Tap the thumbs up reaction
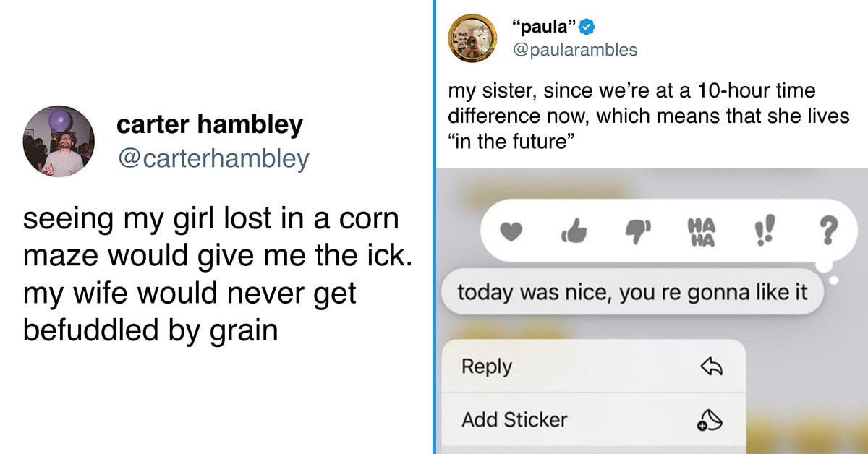868x454 pixels. click(574, 233)
